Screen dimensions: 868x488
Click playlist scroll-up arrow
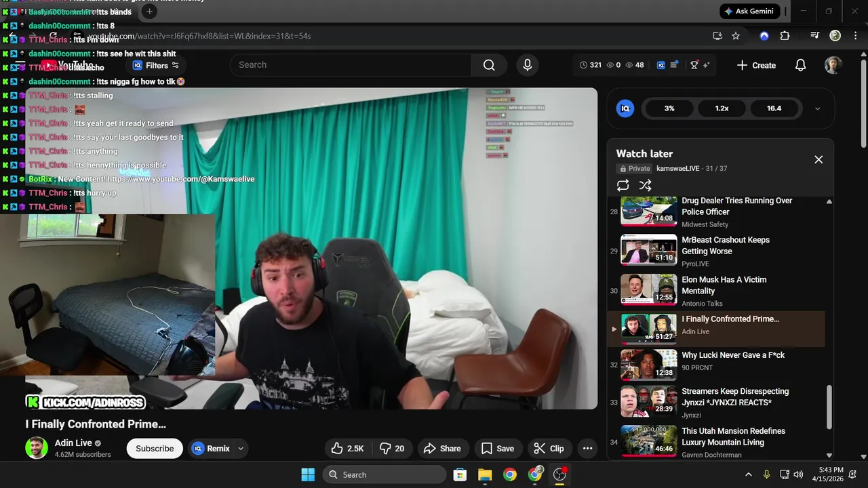(x=829, y=201)
